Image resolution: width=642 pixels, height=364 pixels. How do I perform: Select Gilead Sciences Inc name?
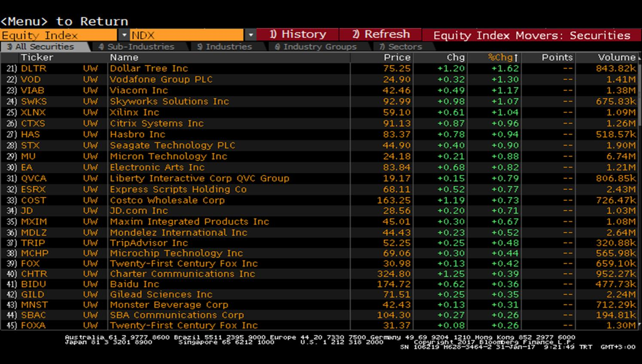pos(161,294)
